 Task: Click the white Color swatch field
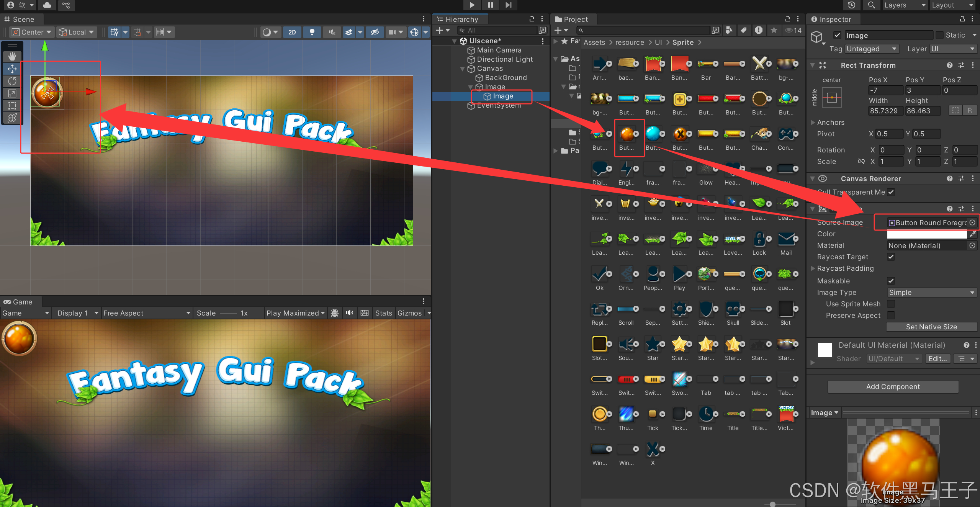(926, 234)
